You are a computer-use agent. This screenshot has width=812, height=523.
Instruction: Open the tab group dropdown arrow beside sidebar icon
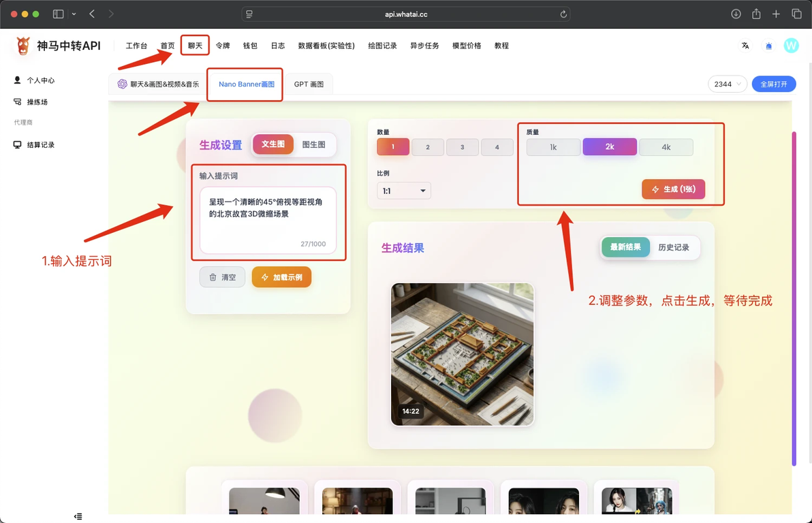pos(74,14)
